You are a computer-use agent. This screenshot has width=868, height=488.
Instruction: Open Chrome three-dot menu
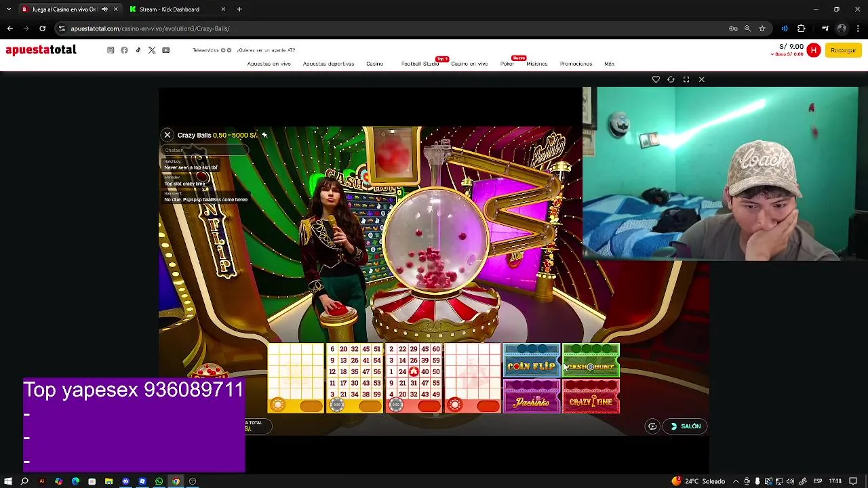point(859,28)
